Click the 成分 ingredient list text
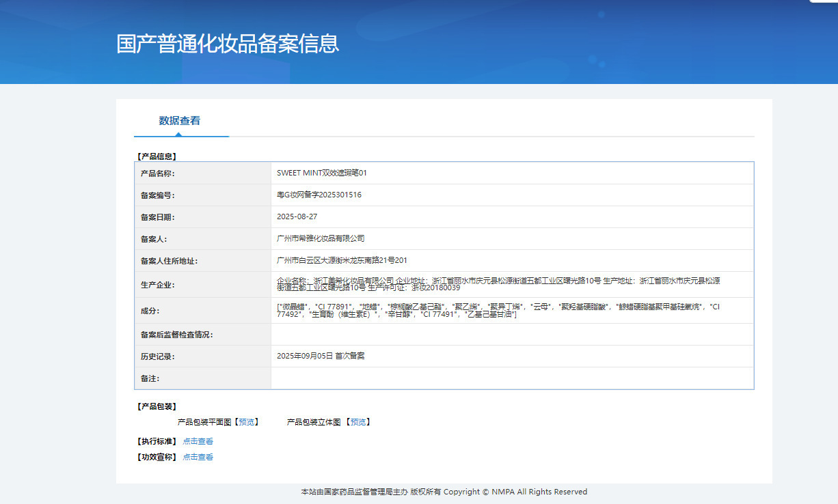The width and height of the screenshot is (838, 504). [498, 311]
